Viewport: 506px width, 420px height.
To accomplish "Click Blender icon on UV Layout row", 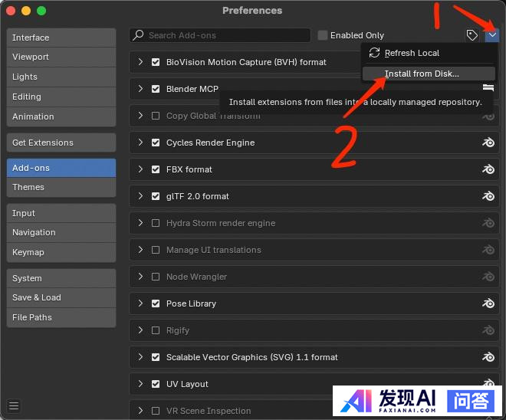I will [488, 384].
